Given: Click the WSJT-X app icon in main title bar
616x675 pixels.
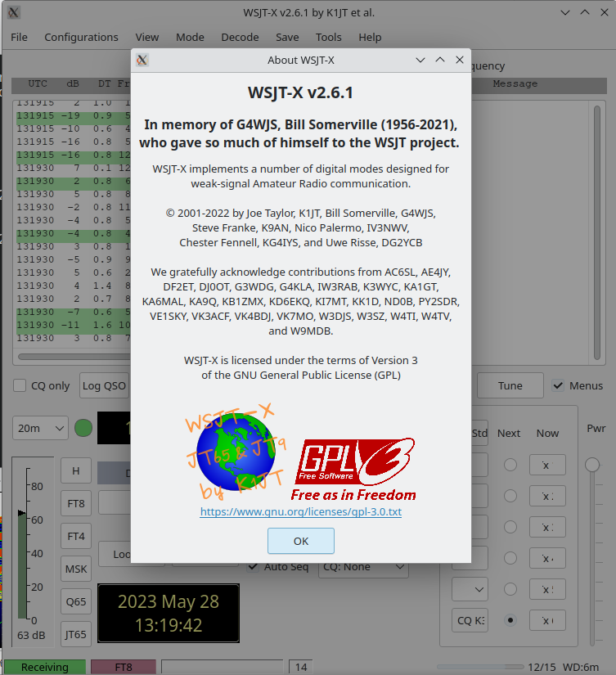Looking at the screenshot, I should click(13, 12).
